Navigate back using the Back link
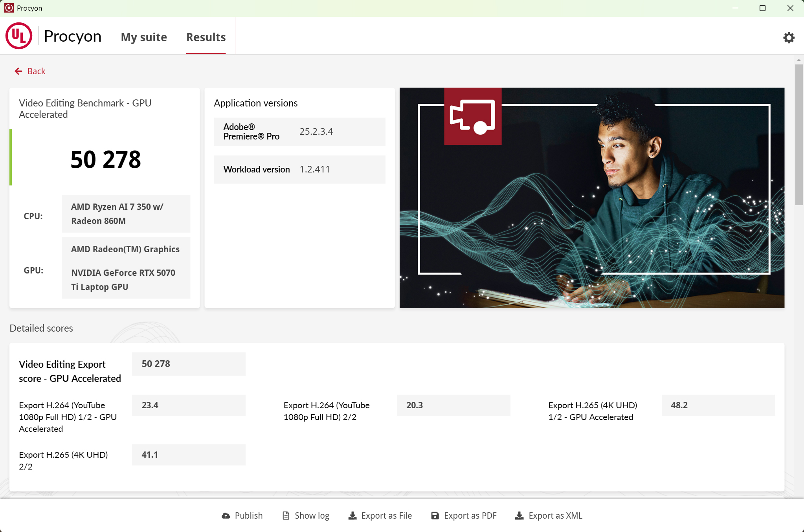 click(x=36, y=71)
